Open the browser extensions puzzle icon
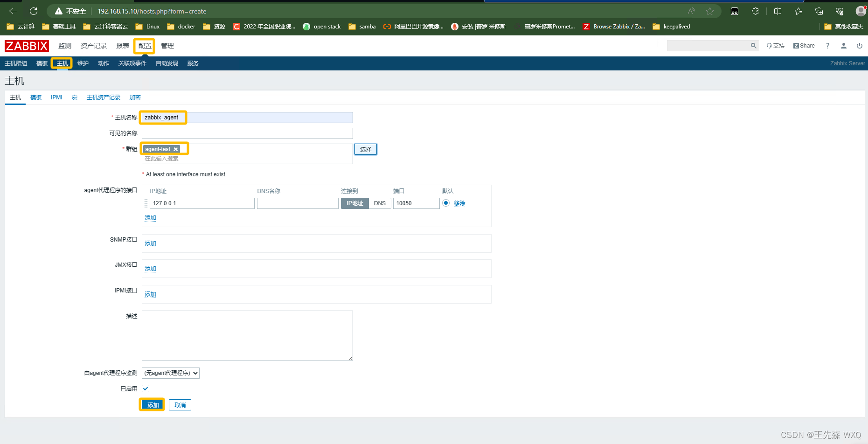The width and height of the screenshot is (868, 444). (x=755, y=11)
